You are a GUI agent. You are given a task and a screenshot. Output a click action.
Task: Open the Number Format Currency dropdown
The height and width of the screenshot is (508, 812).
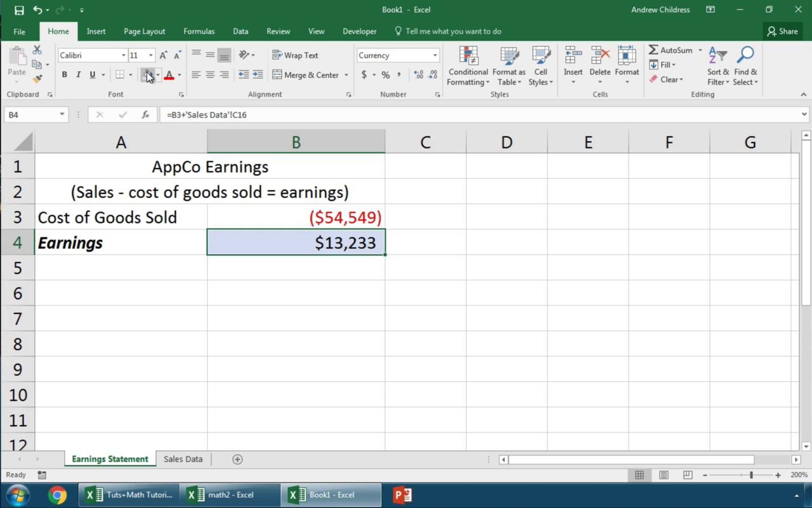435,55
